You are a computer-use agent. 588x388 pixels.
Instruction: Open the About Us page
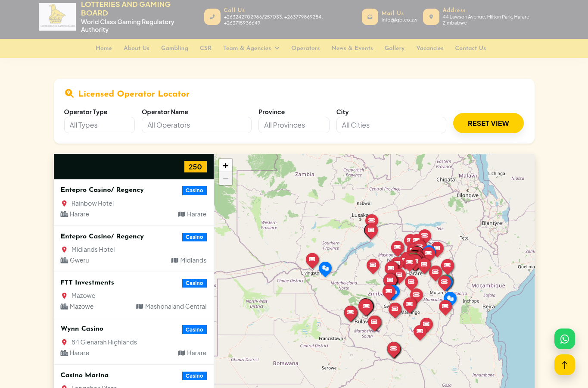(x=137, y=48)
